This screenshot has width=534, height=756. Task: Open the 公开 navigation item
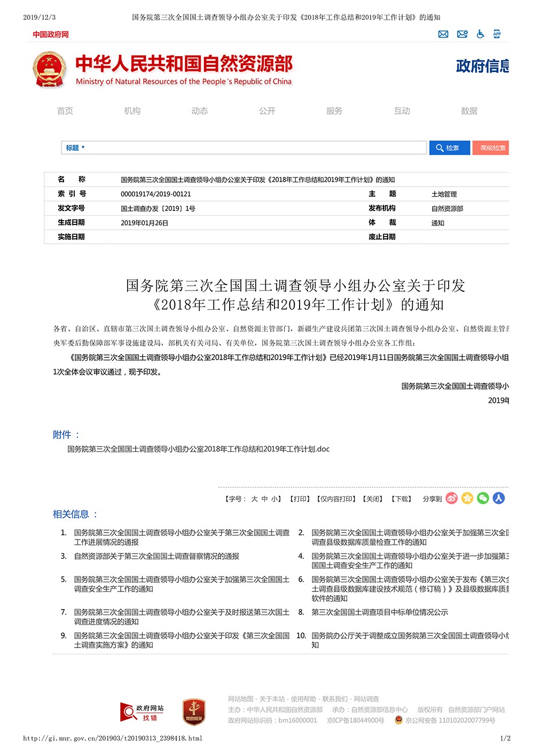coord(267,111)
